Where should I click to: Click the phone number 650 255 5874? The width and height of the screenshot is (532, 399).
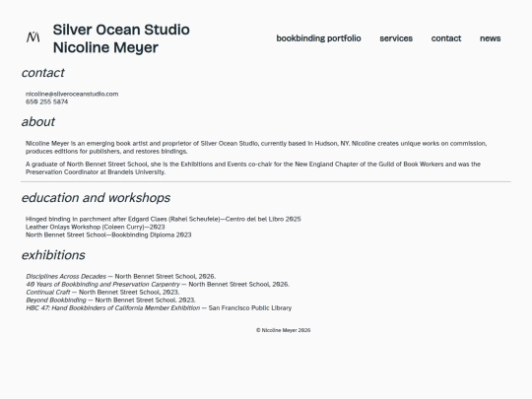click(47, 101)
